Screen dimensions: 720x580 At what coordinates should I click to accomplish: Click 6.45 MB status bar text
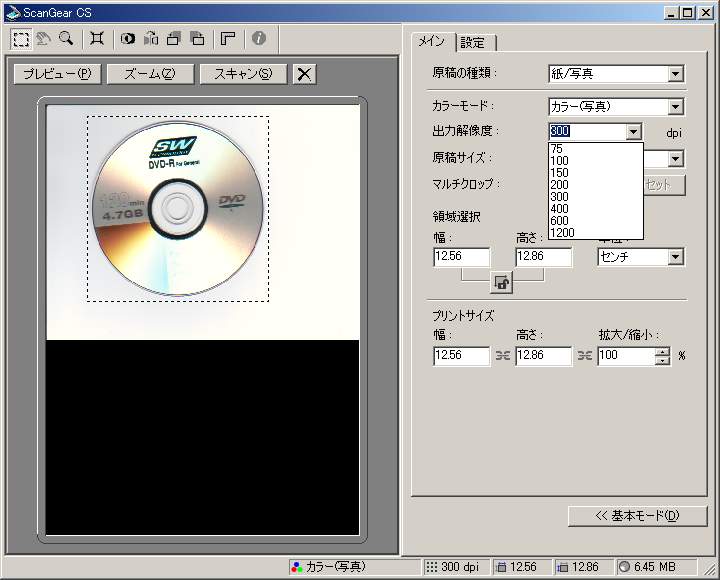[x=654, y=567]
